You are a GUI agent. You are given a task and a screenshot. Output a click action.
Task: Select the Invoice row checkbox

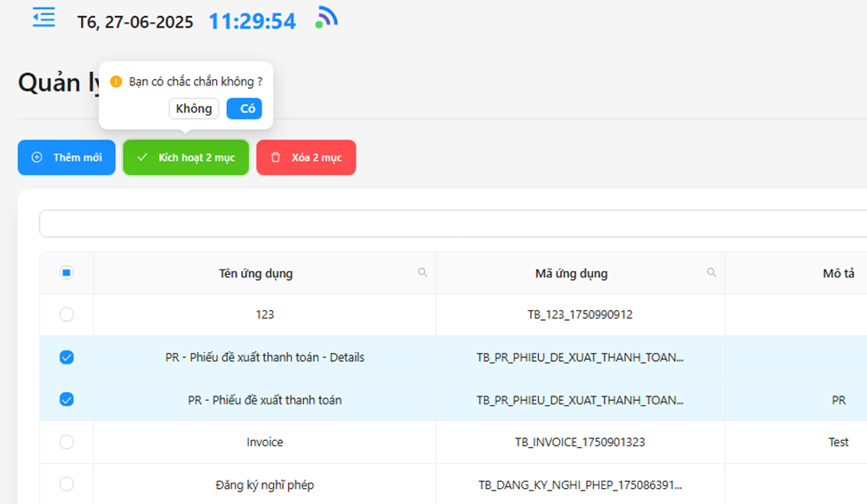(x=67, y=442)
